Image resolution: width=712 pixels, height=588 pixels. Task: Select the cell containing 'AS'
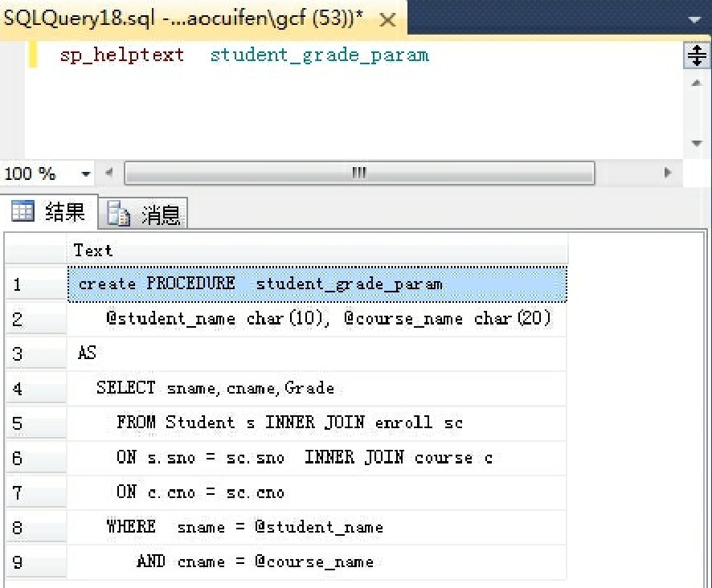317,353
